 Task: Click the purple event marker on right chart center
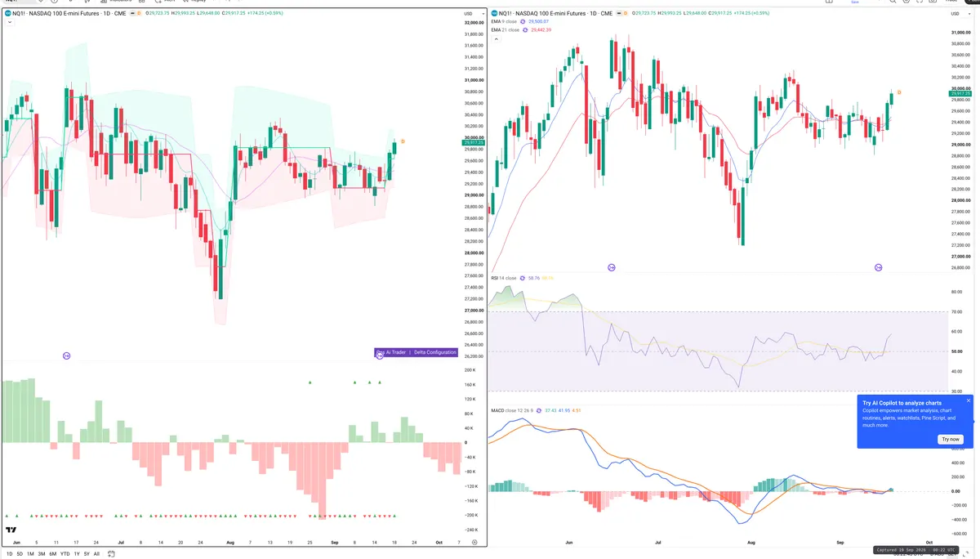coord(612,267)
